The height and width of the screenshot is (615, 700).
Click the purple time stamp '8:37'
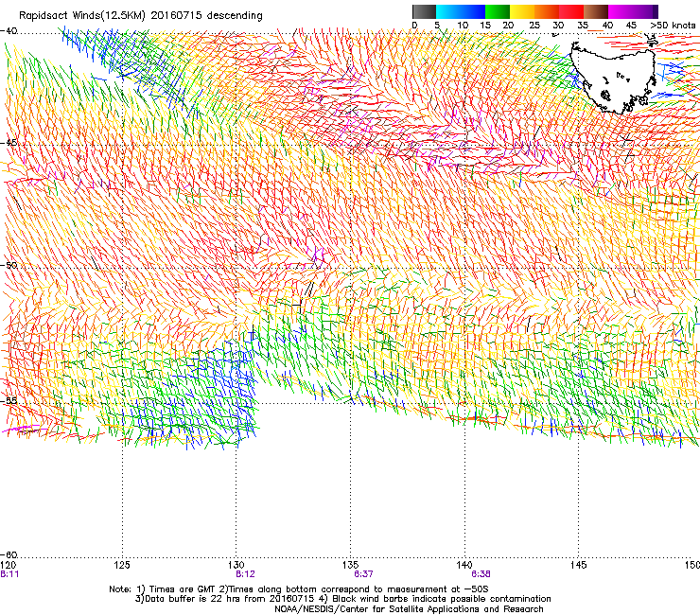click(363, 574)
